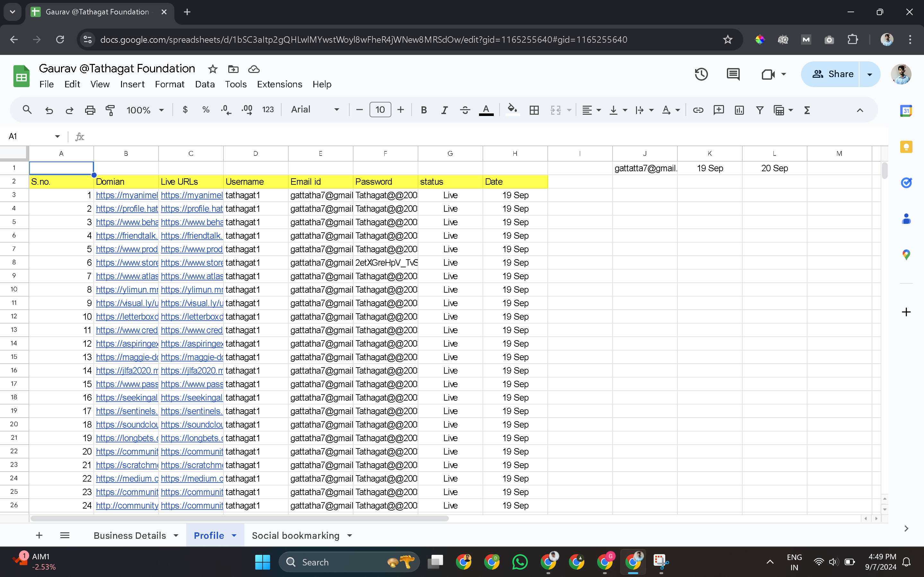The height and width of the screenshot is (577, 924).
Task: Toggle italic text formatting
Action: coord(444,110)
